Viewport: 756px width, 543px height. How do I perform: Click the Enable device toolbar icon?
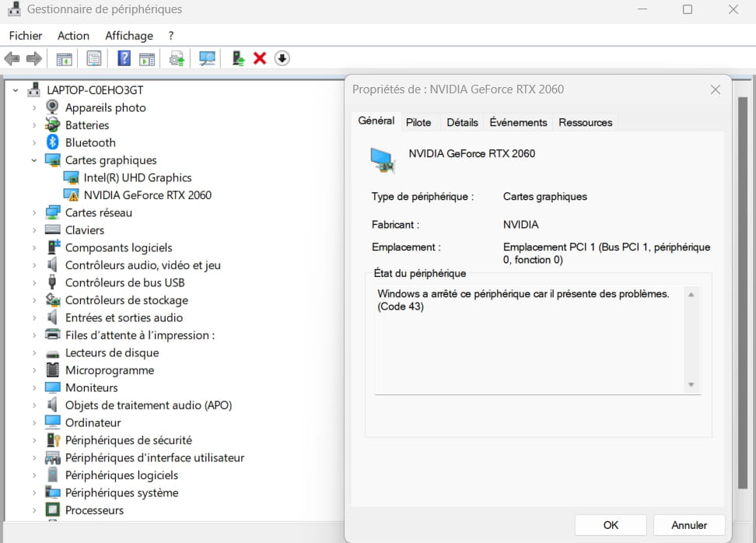pos(238,58)
